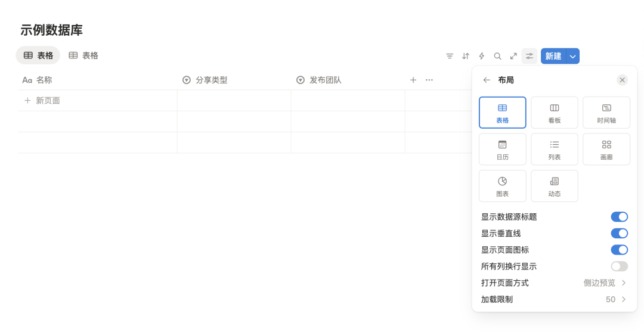The height and width of the screenshot is (332, 644).
Task: Turn off 显示页面图标 switch
Action: coord(619,250)
